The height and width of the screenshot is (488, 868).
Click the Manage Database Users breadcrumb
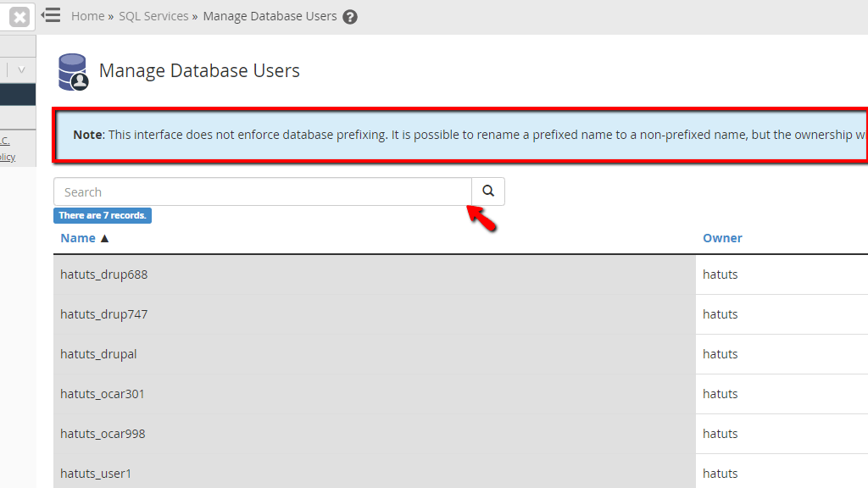click(x=270, y=16)
